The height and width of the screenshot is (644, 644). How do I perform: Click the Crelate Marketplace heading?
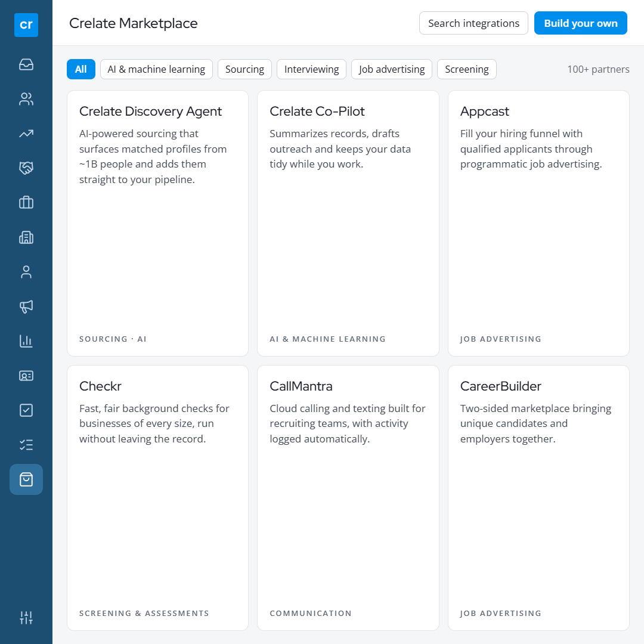[133, 23]
